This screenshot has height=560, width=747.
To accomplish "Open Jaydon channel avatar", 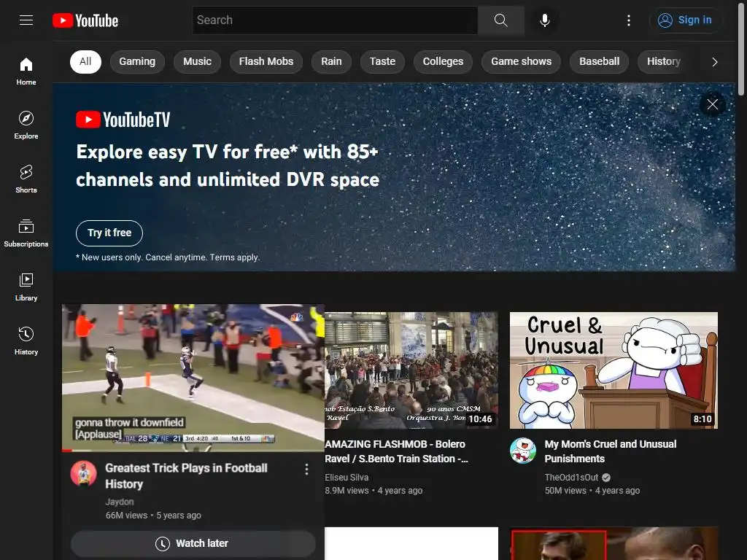I will click(x=84, y=472).
